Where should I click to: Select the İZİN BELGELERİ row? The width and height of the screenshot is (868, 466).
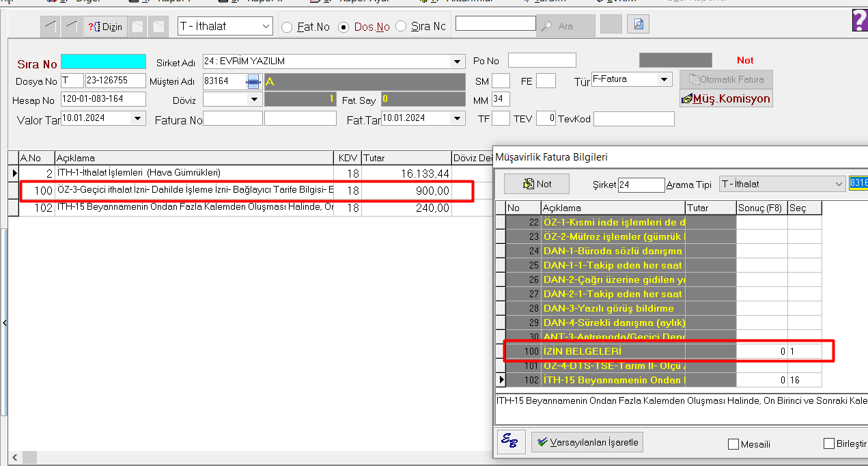[615, 351]
